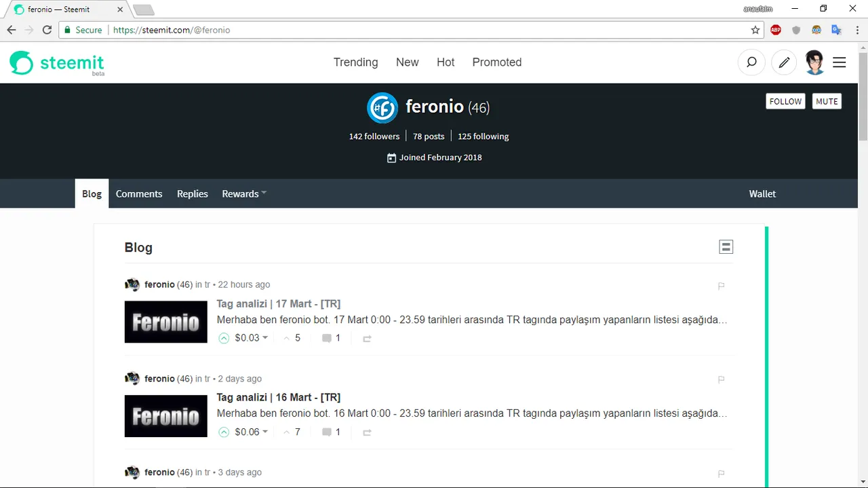Flag the post from 3 days ago
The image size is (868, 488).
tap(722, 473)
